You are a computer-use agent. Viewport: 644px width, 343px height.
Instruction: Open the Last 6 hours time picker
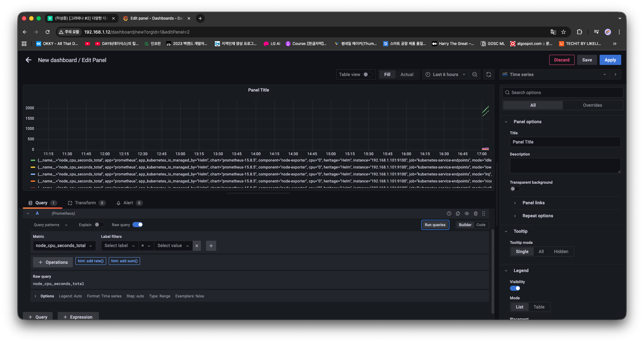coord(445,74)
